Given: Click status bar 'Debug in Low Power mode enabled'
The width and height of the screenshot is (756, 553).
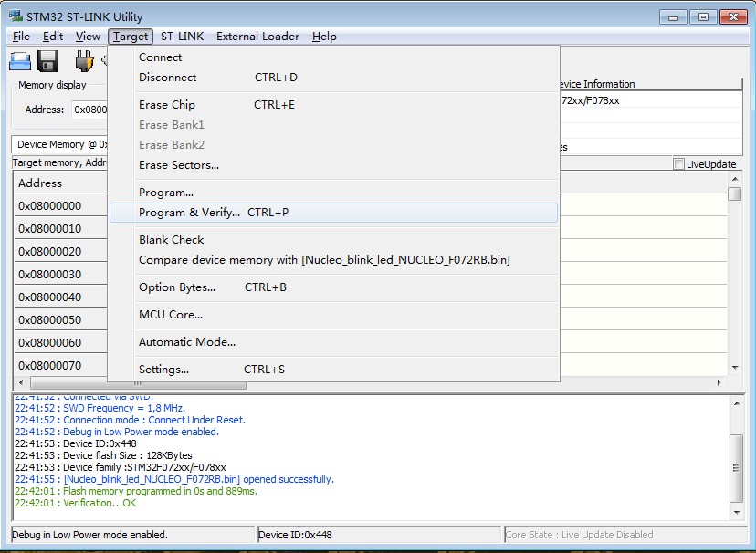Looking at the screenshot, I should [132, 535].
